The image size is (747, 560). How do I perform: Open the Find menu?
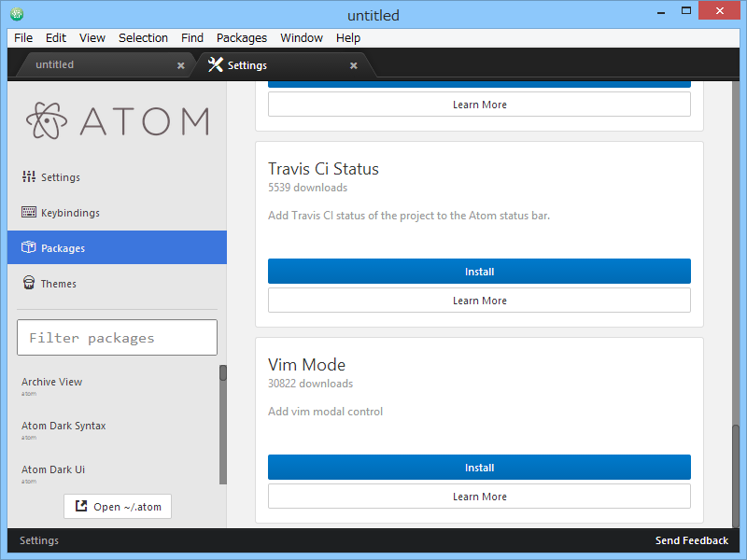click(192, 38)
